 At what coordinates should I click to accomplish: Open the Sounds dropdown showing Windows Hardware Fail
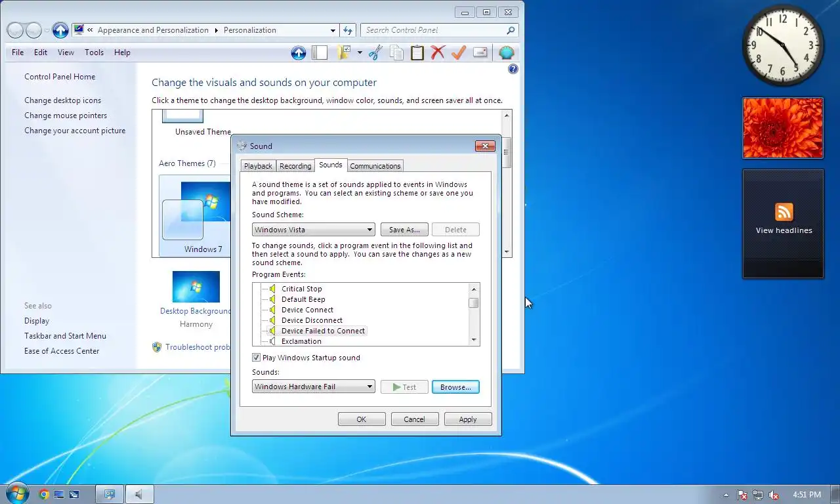click(314, 387)
